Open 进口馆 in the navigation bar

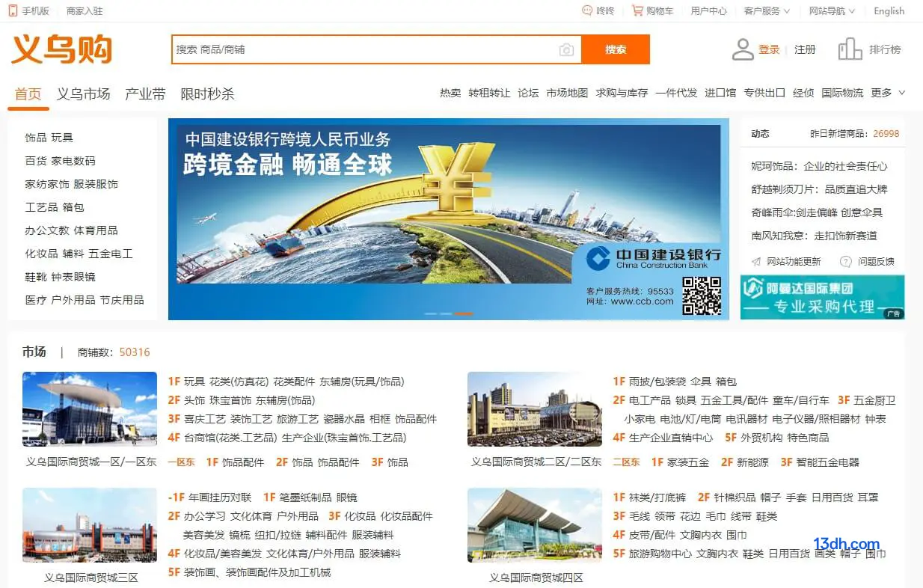pos(720,93)
